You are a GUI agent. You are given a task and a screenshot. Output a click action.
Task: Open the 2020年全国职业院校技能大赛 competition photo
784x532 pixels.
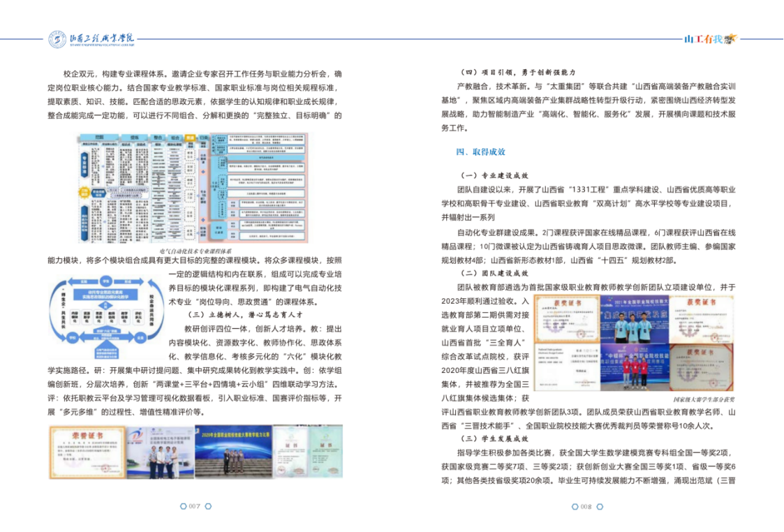pyautogui.click(x=233, y=452)
